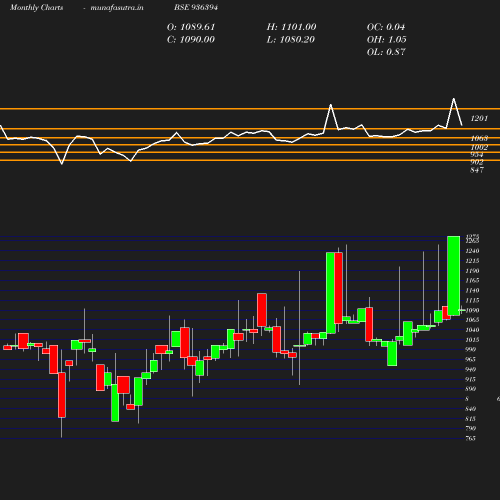Click the 1065 price axis label
This screenshot has width=500, height=500.
(x=472, y=320)
